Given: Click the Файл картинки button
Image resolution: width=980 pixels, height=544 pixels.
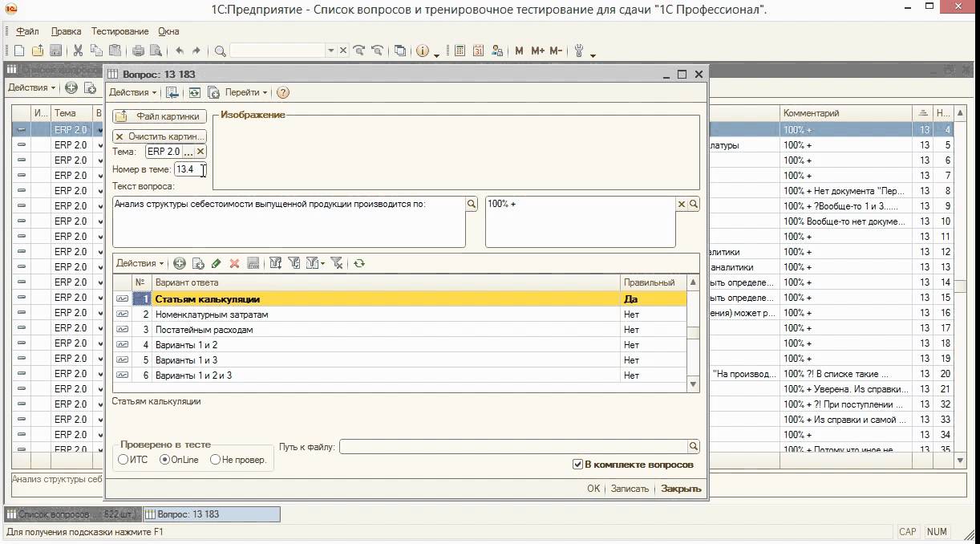Looking at the screenshot, I should pos(160,116).
